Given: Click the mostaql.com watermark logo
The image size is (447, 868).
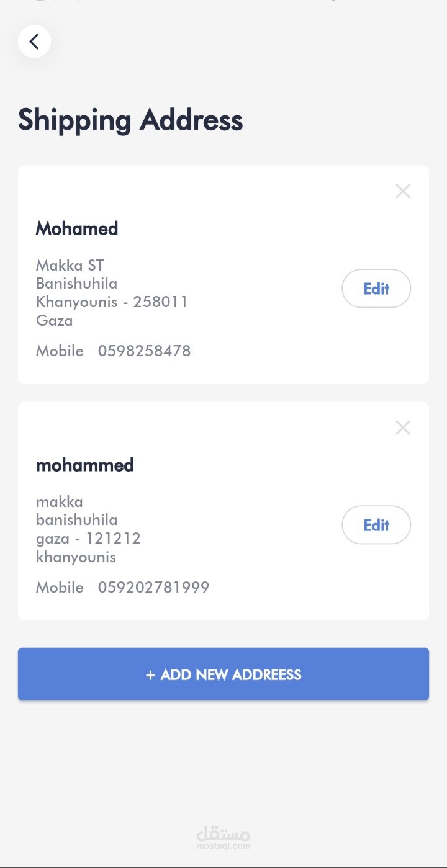Looking at the screenshot, I should click(x=223, y=838).
